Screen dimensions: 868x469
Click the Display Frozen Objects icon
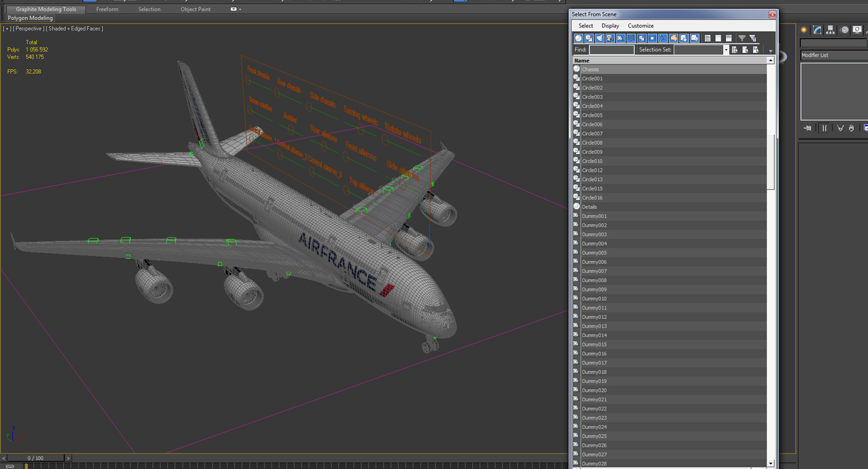click(684, 38)
